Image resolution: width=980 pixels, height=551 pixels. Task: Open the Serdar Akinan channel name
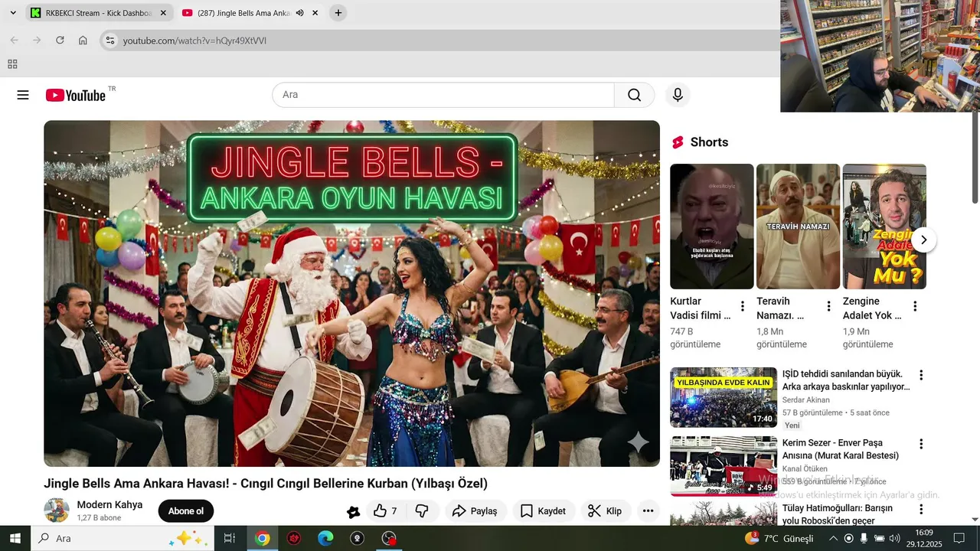[805, 400]
